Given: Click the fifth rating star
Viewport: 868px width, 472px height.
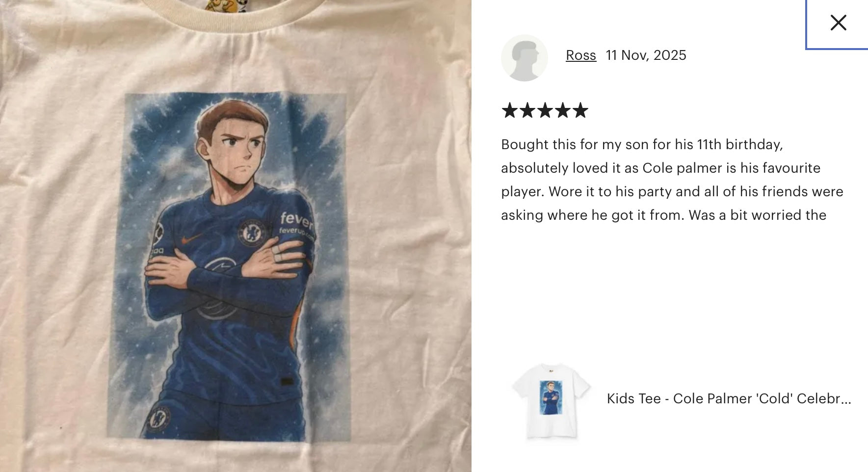Looking at the screenshot, I should click(x=580, y=110).
